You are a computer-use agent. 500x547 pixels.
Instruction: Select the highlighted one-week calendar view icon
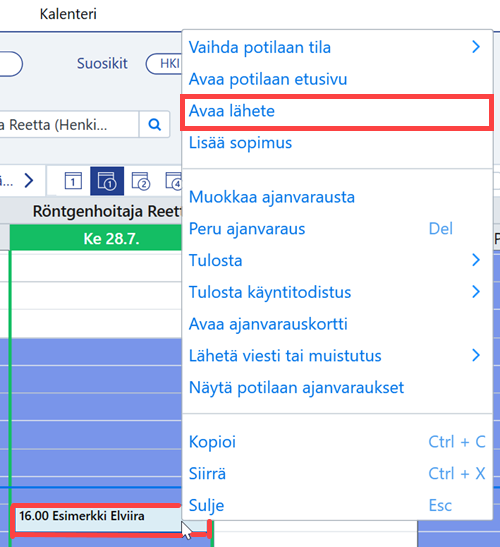coord(107,181)
